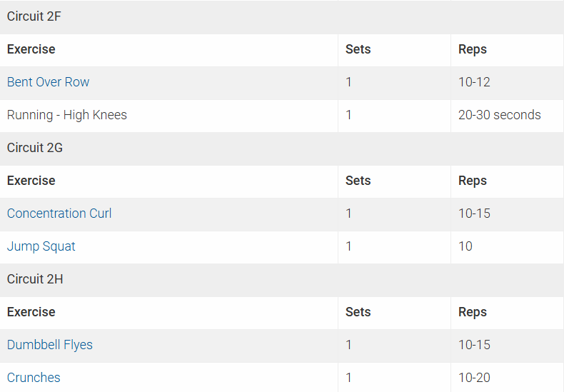Open the Dumbbell Flyes exercise link
The width and height of the screenshot is (564, 392).
(50, 345)
